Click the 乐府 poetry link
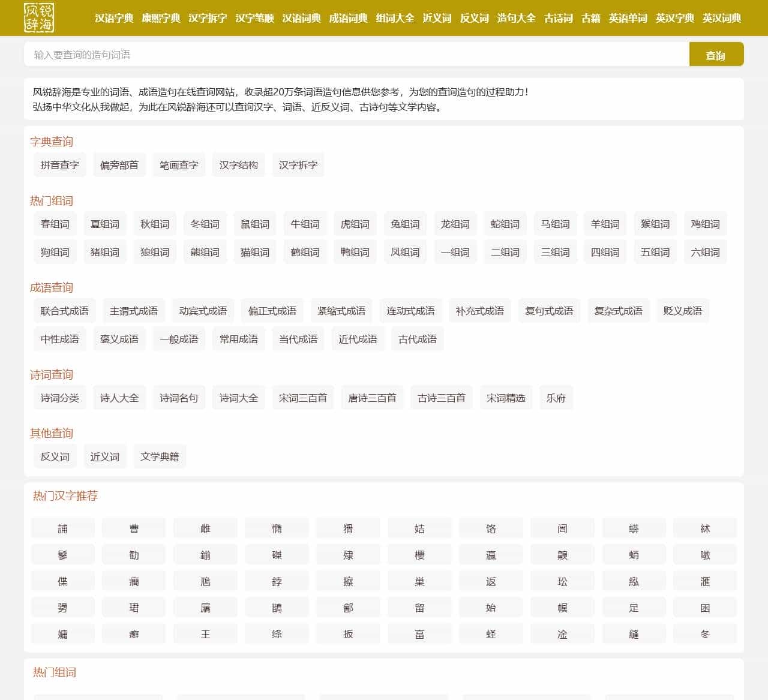The image size is (768, 700). click(x=556, y=398)
